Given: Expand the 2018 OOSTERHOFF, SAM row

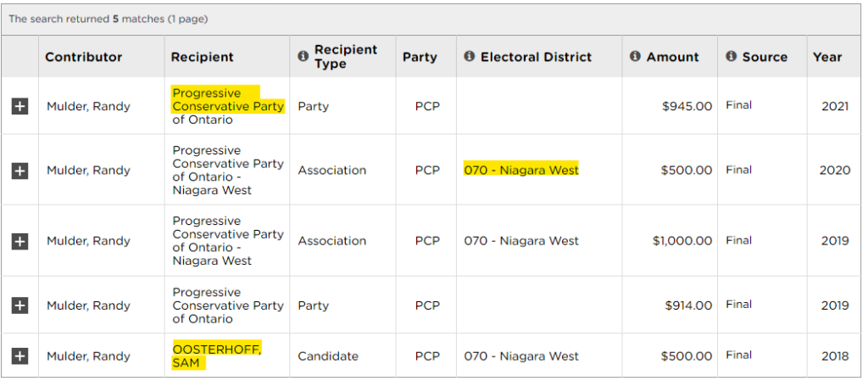Looking at the screenshot, I should 19,356.
